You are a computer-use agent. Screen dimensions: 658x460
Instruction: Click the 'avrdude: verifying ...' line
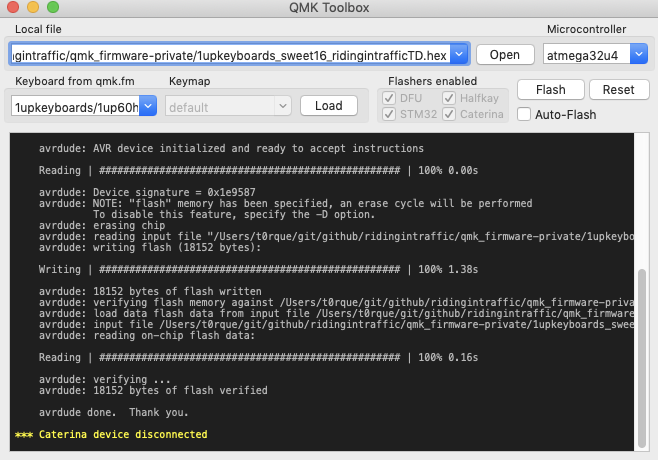(x=104, y=379)
